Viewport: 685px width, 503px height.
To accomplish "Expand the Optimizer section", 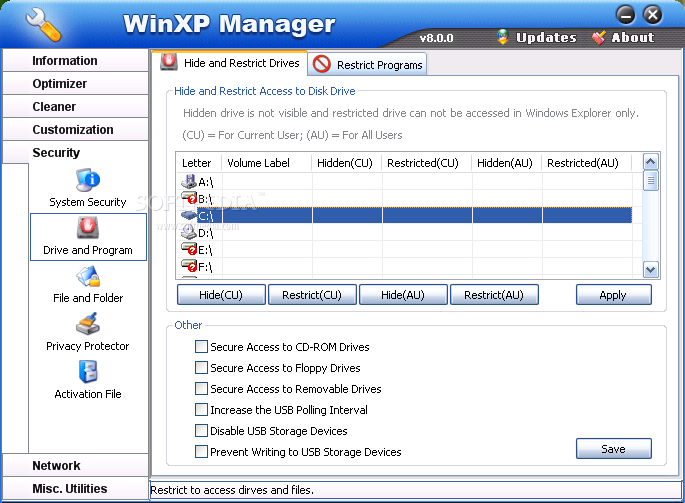I will pyautogui.click(x=75, y=83).
